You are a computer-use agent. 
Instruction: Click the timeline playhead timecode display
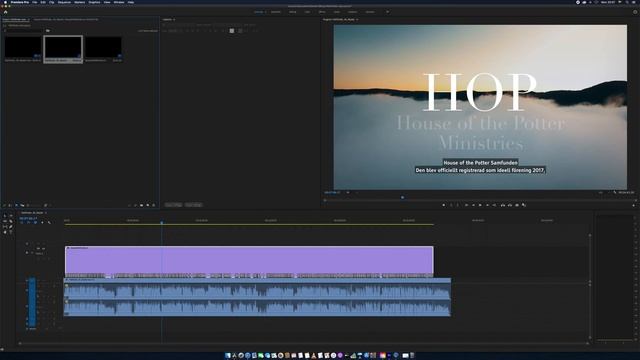[28, 218]
